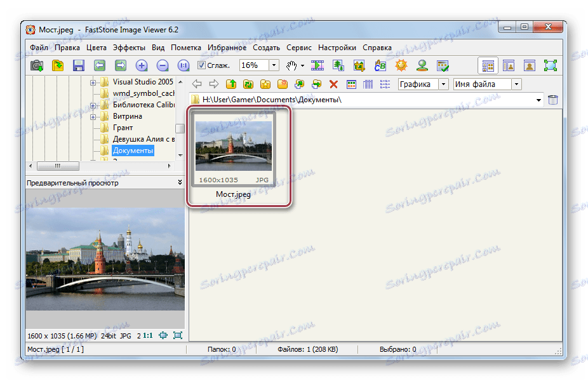The image size is (588, 381).
Task: Open the Пометка menu
Action: tap(186, 48)
